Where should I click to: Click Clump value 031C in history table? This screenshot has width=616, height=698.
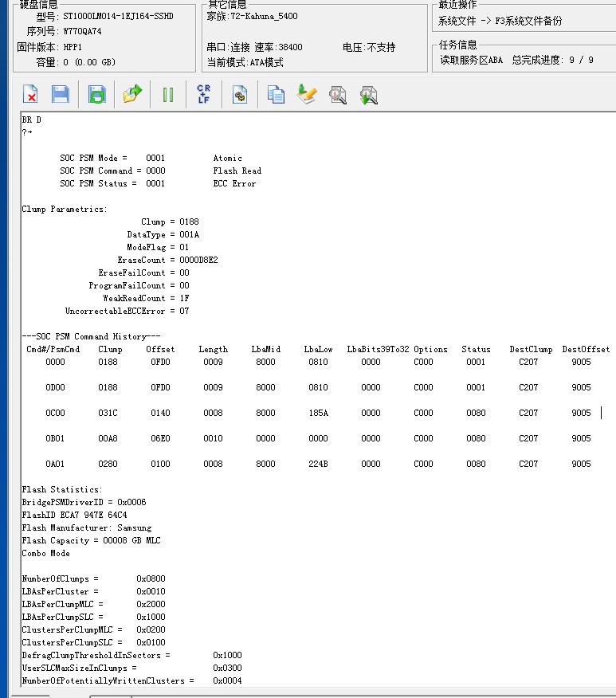pos(108,413)
